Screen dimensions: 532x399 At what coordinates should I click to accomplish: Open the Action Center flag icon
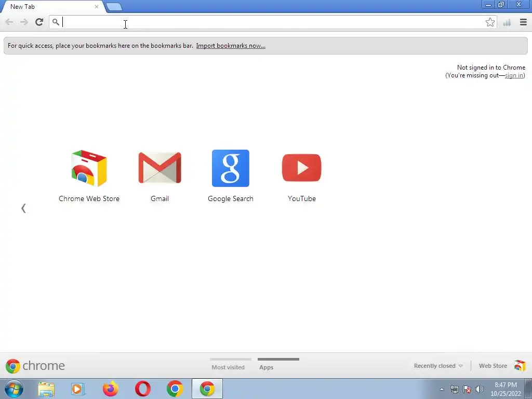click(467, 390)
